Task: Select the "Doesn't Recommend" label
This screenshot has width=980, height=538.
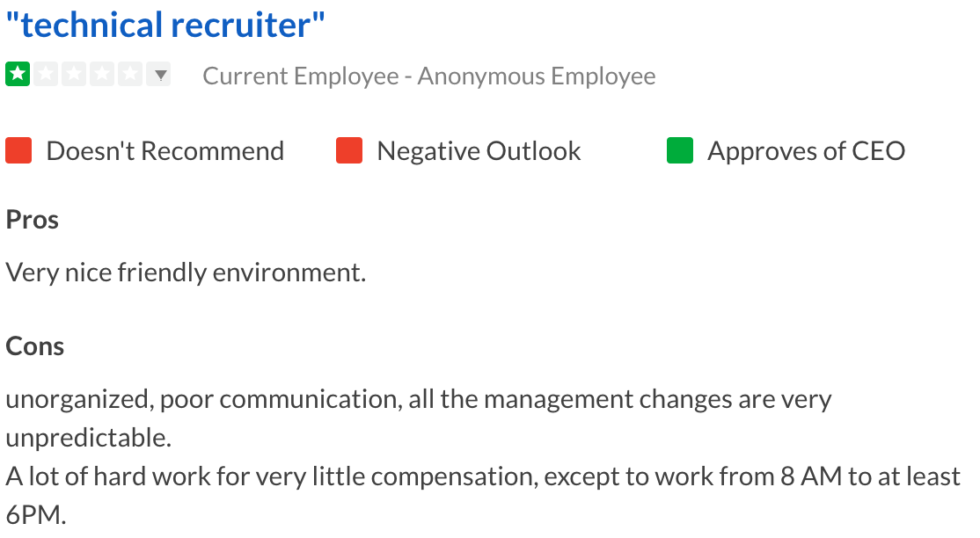Action: click(165, 151)
